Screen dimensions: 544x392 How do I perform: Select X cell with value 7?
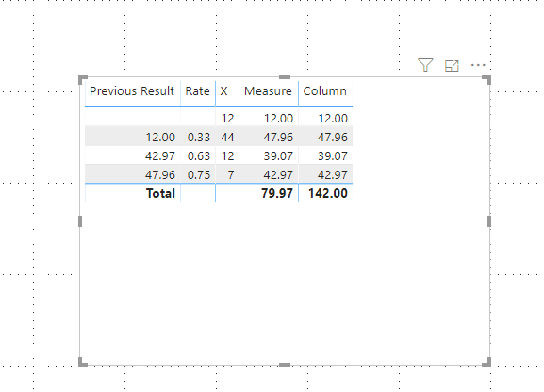coord(231,175)
